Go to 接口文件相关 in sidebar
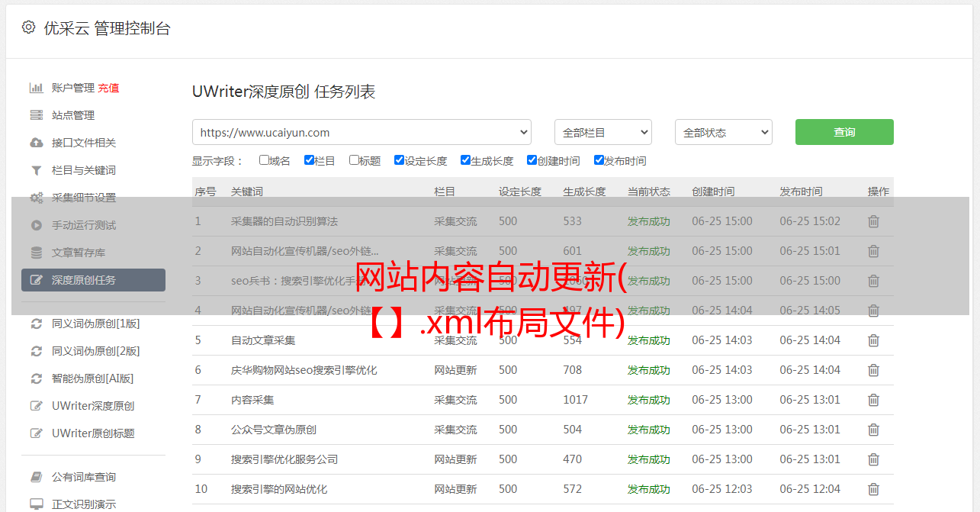Viewport: 980px width, 512px height. [84, 143]
